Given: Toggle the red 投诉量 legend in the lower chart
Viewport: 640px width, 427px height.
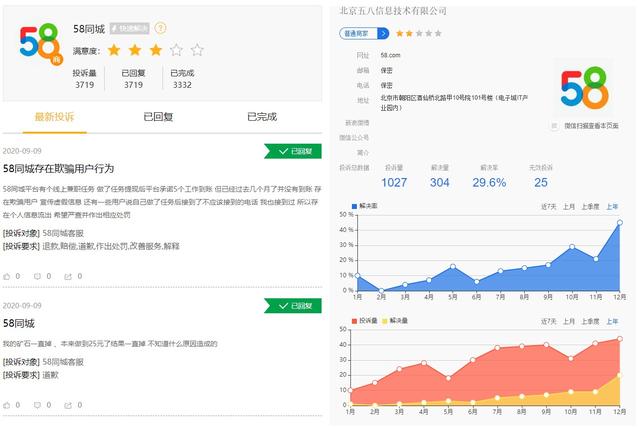Looking at the screenshot, I should [364, 321].
